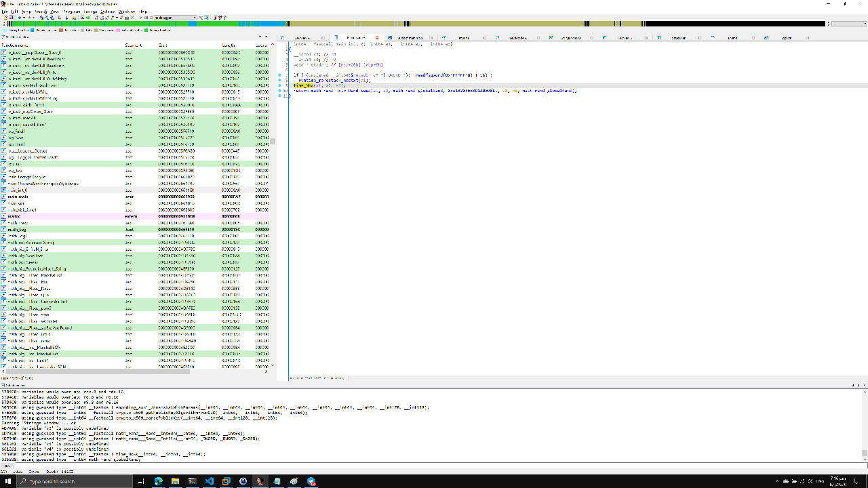Click the Start process play icon
Viewport: 868px width, 488px height.
coord(140,18)
